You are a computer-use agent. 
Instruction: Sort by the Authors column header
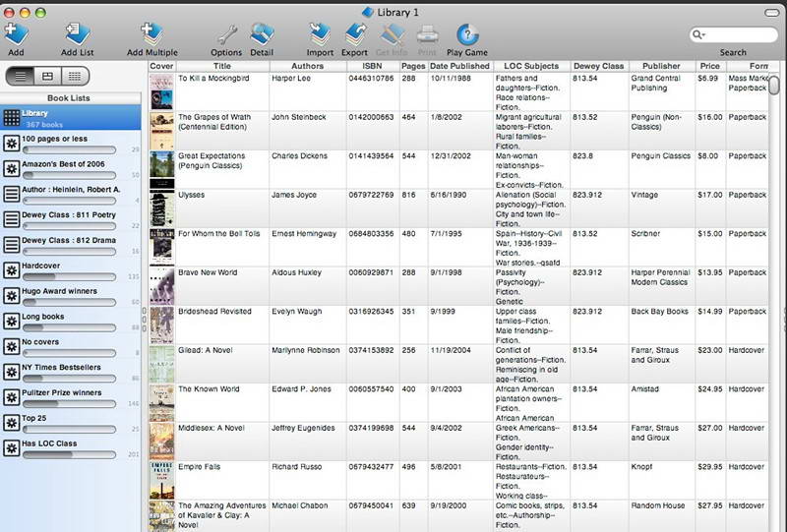click(308, 66)
